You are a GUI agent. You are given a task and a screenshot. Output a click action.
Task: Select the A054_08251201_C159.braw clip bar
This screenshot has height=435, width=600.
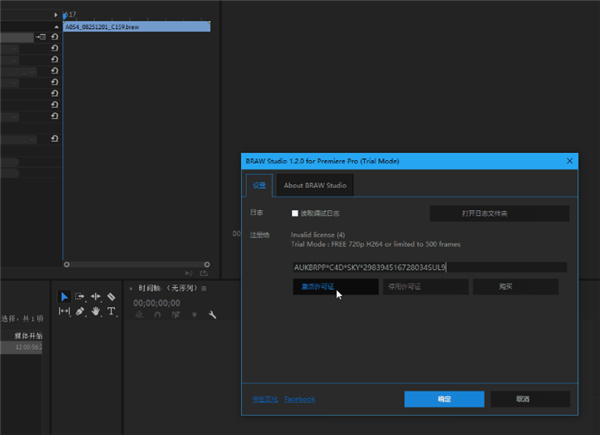pos(136,27)
